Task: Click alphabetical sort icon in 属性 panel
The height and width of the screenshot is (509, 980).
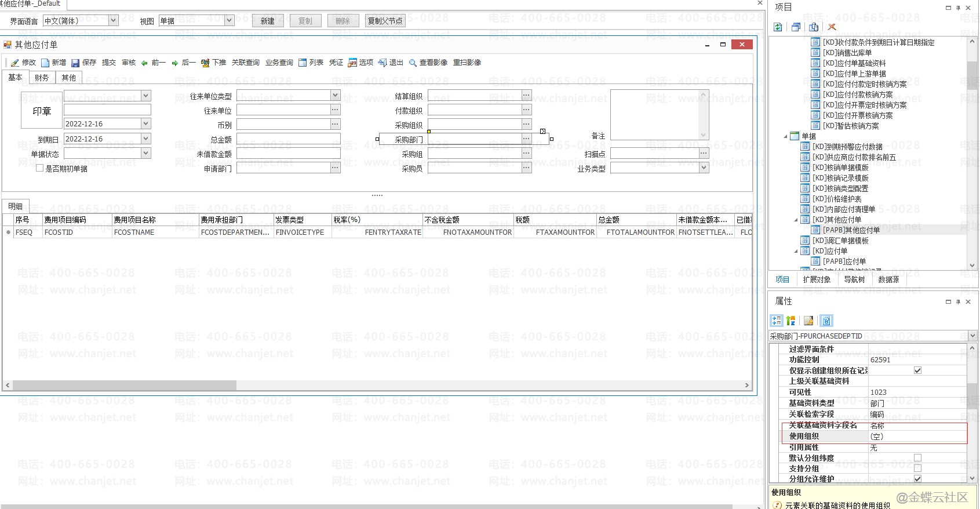Action: [791, 321]
